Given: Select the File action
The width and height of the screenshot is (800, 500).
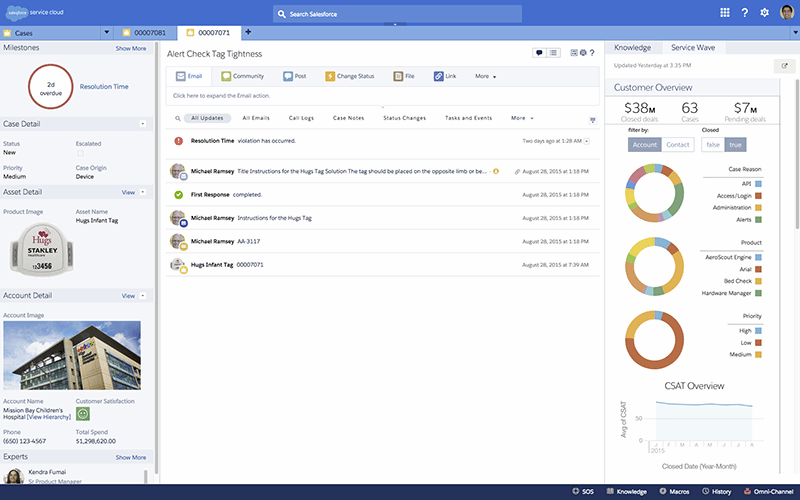Looking at the screenshot, I should coord(404,76).
